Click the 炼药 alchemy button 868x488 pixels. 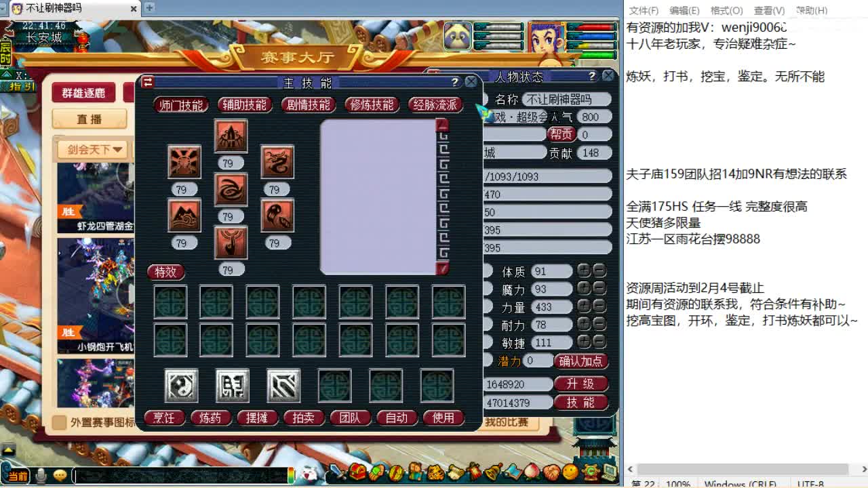[210, 418]
